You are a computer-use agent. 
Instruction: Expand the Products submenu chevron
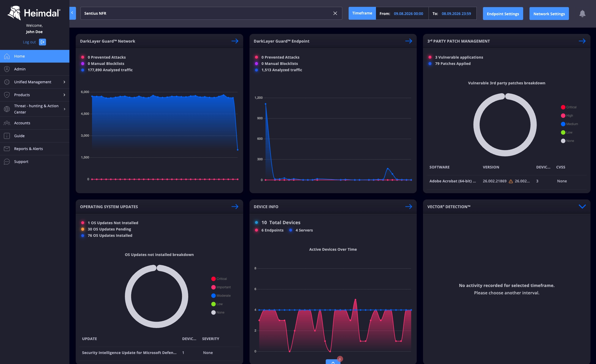(x=64, y=95)
